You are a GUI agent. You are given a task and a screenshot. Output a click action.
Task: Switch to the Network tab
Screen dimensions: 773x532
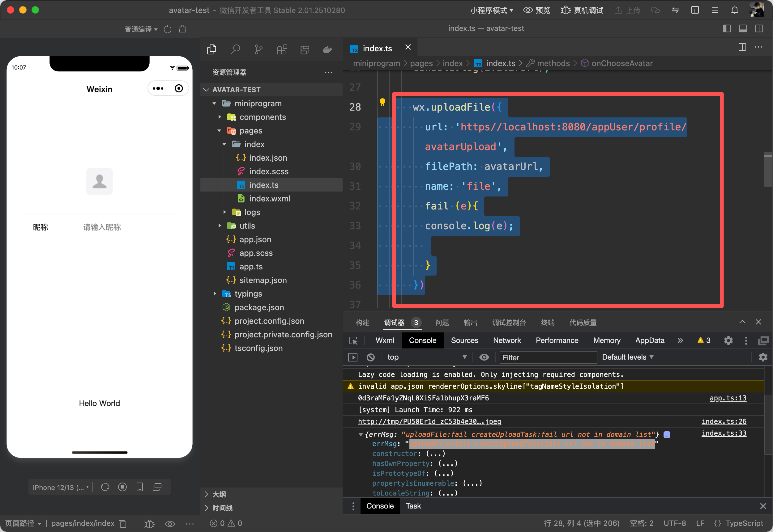[506, 340]
